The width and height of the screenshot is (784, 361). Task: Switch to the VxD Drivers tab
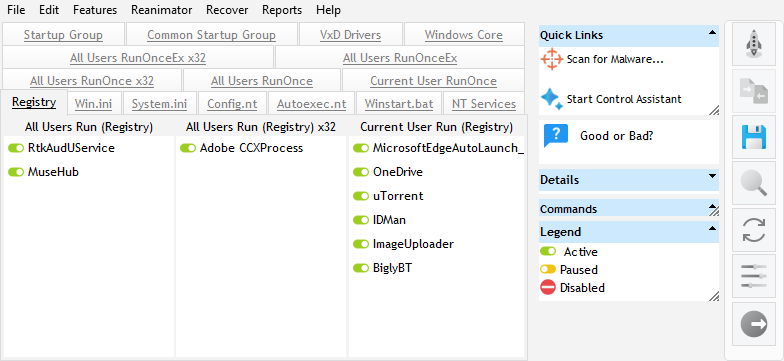pos(350,35)
